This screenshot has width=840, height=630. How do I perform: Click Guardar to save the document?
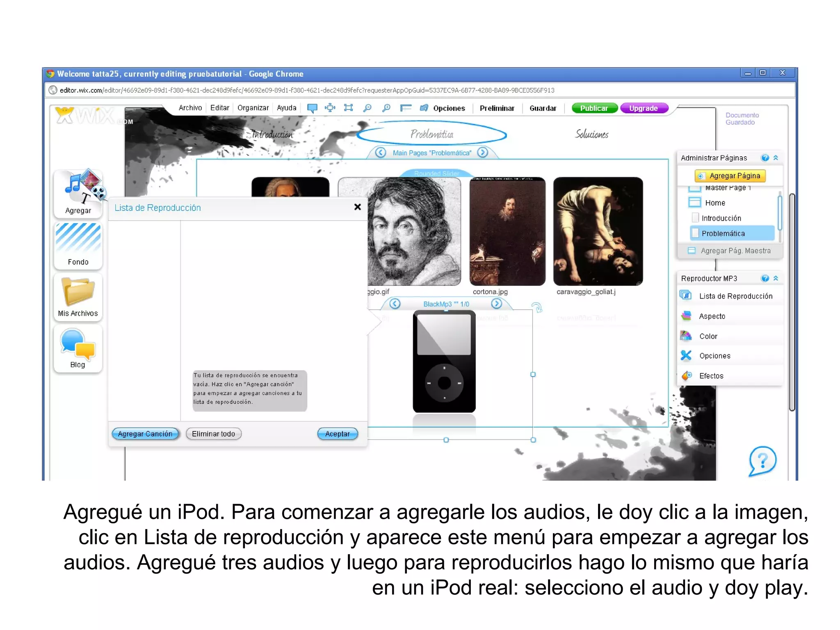[x=543, y=108]
